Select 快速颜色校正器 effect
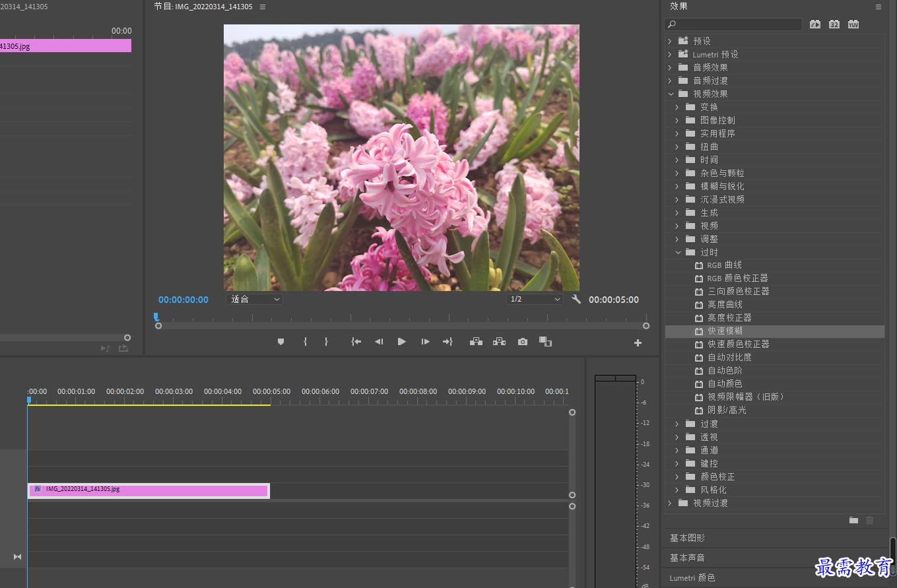Viewport: 897px width, 588px height. (x=739, y=344)
